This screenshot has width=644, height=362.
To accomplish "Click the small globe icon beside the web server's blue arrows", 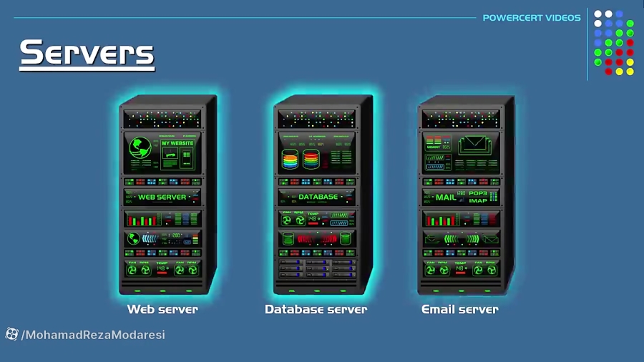I will click(133, 238).
